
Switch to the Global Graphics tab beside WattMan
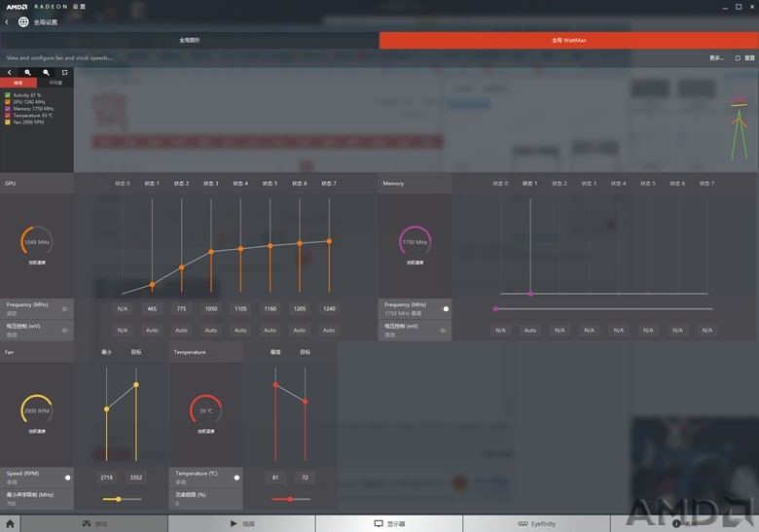coord(190,40)
